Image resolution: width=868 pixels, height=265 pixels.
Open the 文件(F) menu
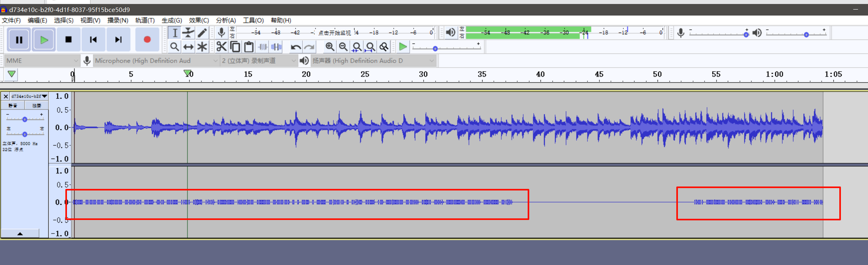[x=11, y=20]
